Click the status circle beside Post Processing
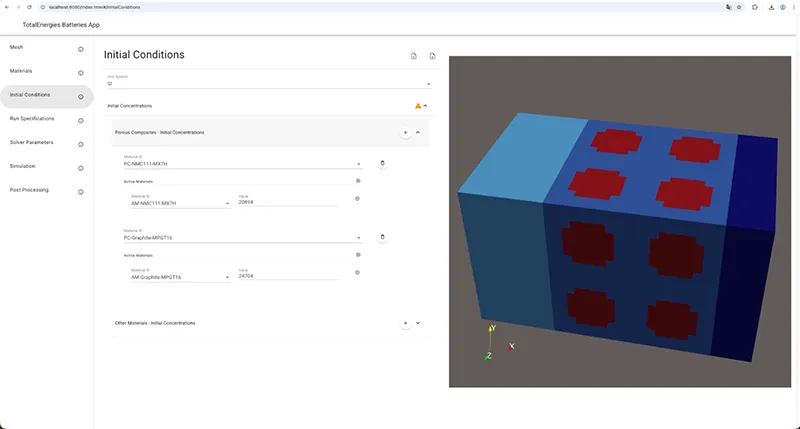The image size is (800, 429). click(81, 192)
